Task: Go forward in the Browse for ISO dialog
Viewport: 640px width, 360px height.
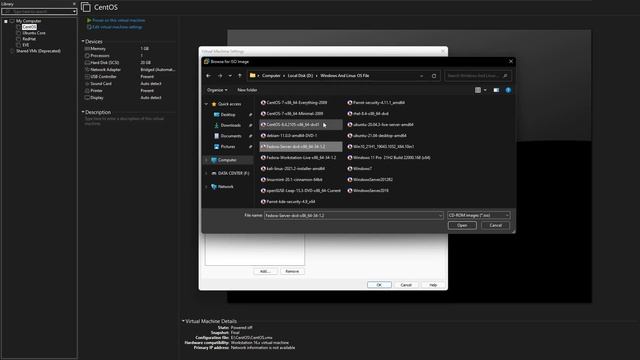Action: [220, 76]
